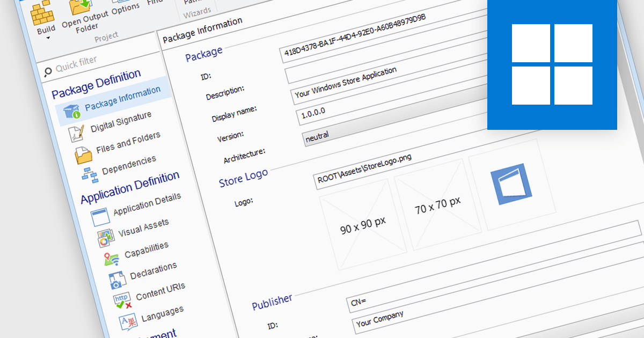Go to the Dependencies section

click(x=129, y=165)
